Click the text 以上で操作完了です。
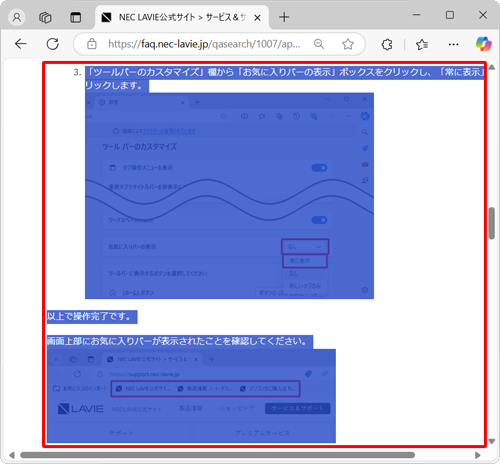The height and width of the screenshot is (464, 500). point(89,316)
